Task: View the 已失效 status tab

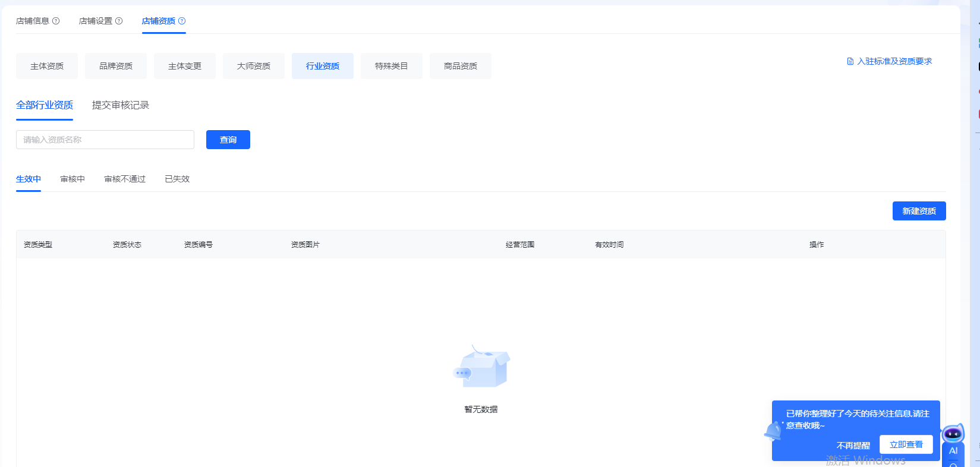Action: [x=177, y=179]
